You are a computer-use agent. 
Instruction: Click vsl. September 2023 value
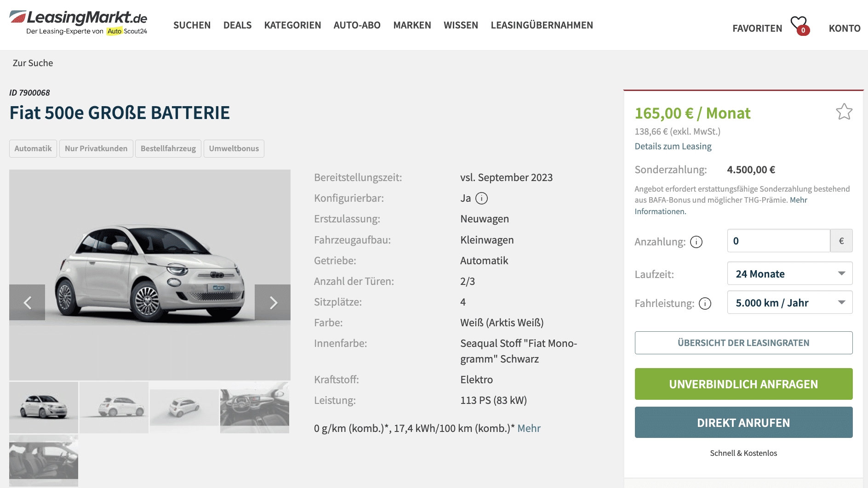[x=506, y=177]
